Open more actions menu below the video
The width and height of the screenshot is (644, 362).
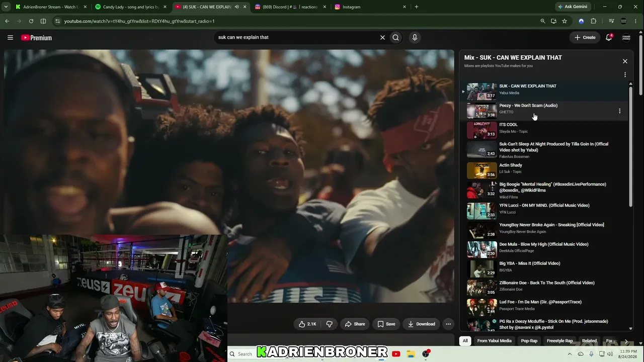tap(448, 324)
